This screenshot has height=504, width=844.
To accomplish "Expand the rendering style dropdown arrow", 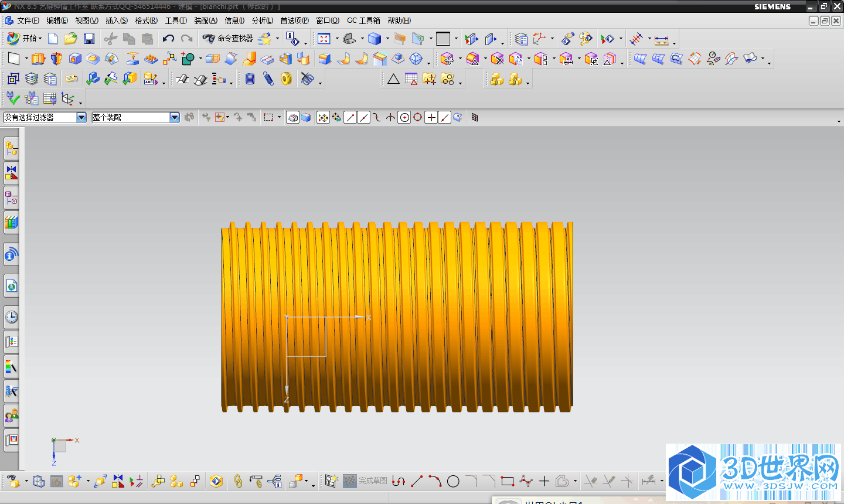I will click(387, 39).
